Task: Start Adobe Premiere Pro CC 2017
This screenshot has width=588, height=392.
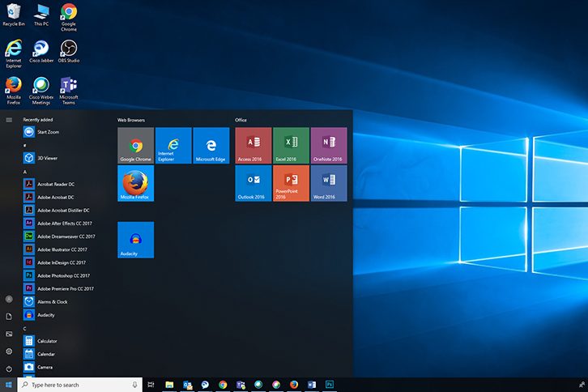Action: [x=65, y=288]
